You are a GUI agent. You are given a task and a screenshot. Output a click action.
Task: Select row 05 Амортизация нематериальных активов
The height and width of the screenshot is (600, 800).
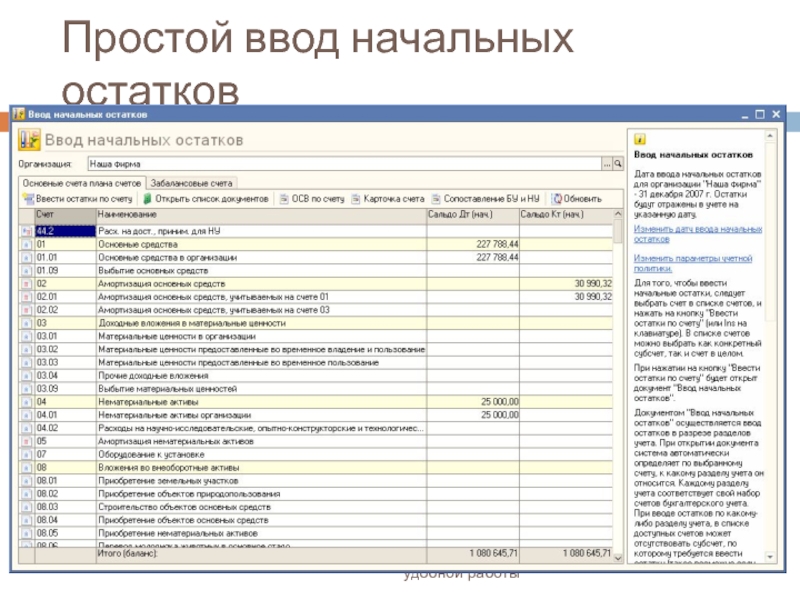[x=316, y=441]
